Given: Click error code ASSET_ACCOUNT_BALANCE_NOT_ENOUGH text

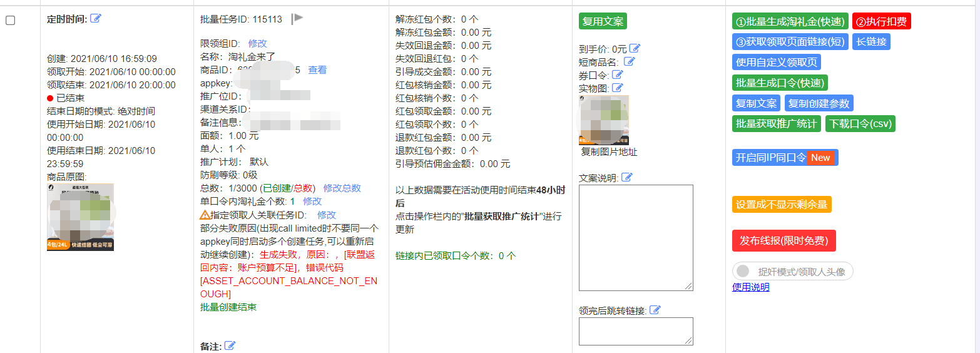Looking at the screenshot, I should click(x=288, y=287).
